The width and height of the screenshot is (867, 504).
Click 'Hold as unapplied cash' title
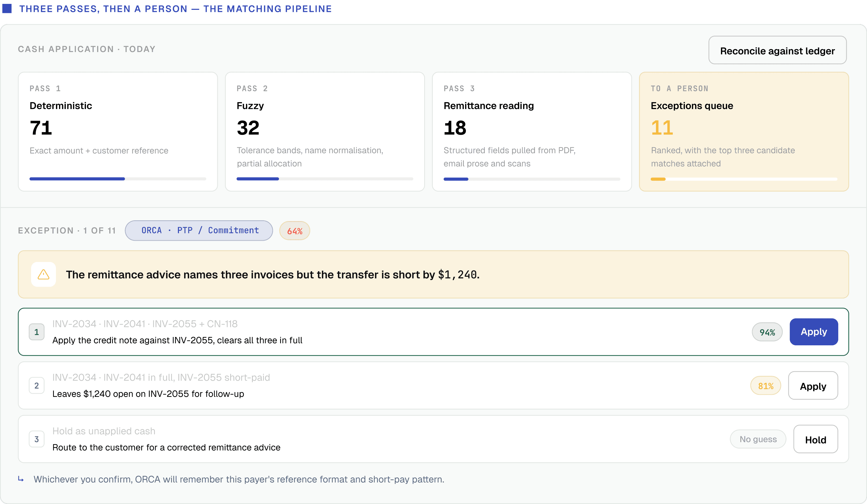click(x=104, y=431)
